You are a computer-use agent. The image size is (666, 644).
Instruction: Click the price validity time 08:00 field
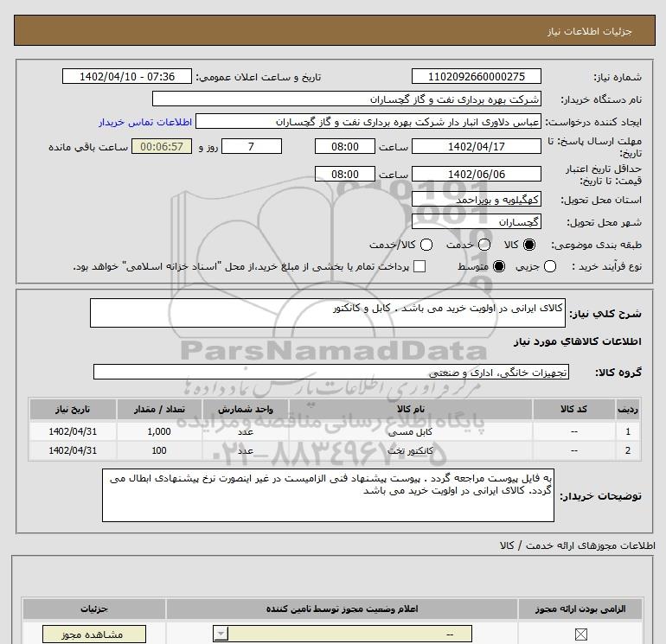[345, 174]
